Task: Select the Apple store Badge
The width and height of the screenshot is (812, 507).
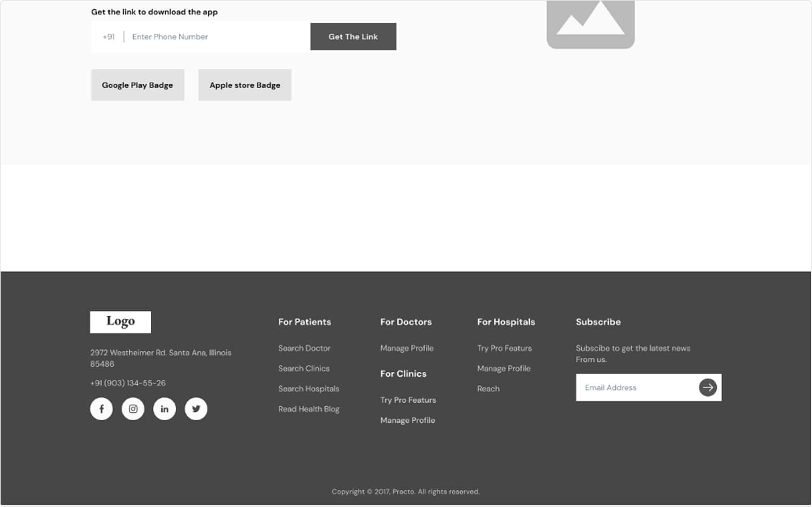Action: click(x=245, y=85)
